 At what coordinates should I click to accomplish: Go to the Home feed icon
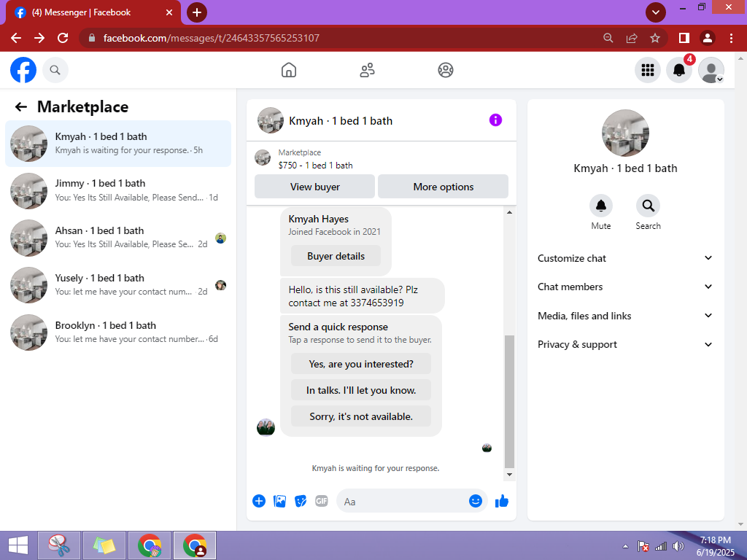coord(289,70)
